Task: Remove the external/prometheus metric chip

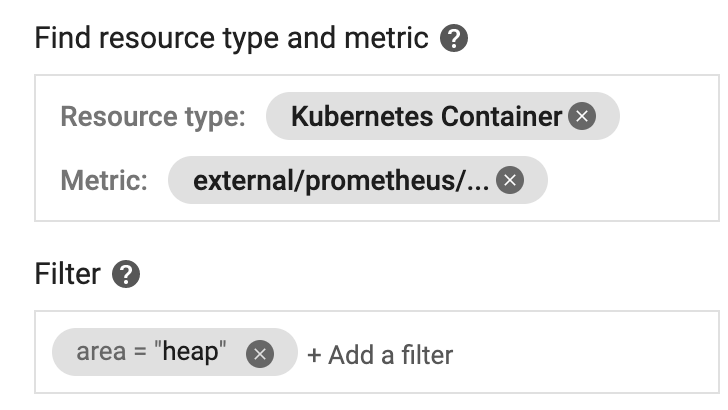Action: click(510, 180)
